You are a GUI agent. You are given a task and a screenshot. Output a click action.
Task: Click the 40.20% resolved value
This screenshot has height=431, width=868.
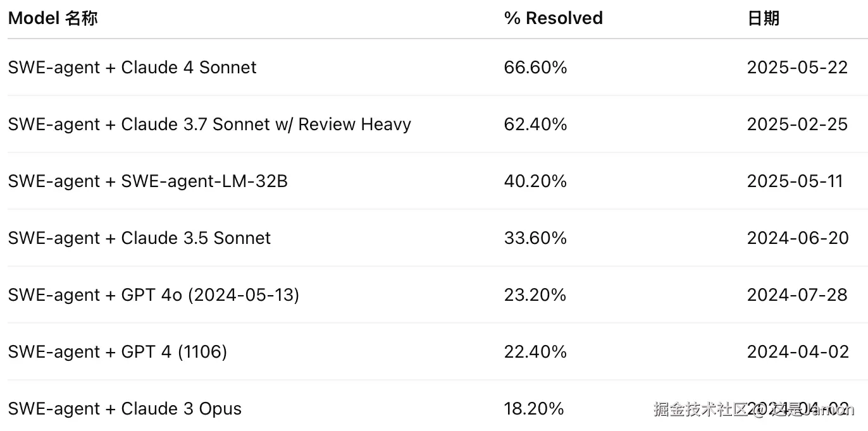pos(535,181)
